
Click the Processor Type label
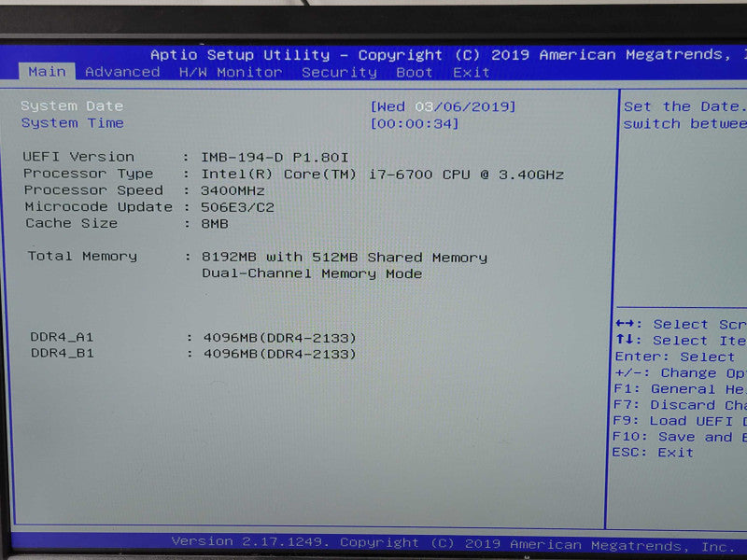tap(88, 174)
